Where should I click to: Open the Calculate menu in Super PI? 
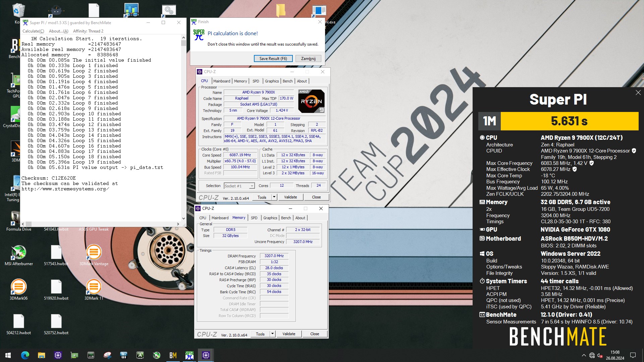(x=33, y=31)
